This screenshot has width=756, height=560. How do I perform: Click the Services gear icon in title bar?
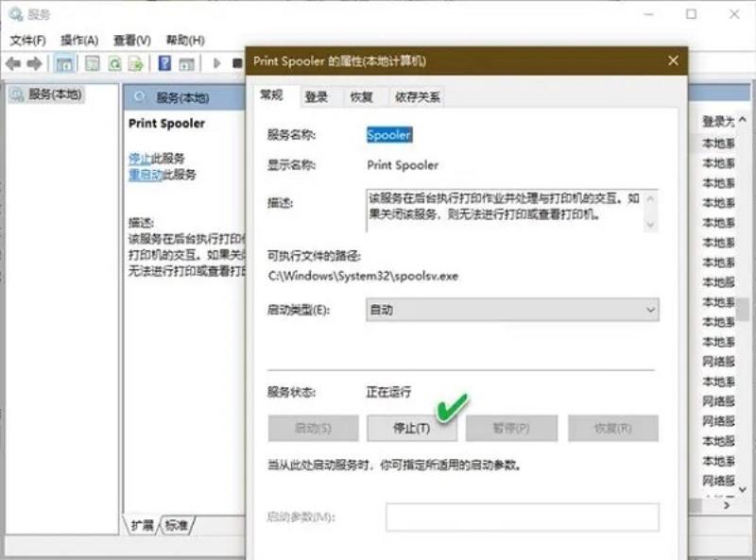click(15, 14)
